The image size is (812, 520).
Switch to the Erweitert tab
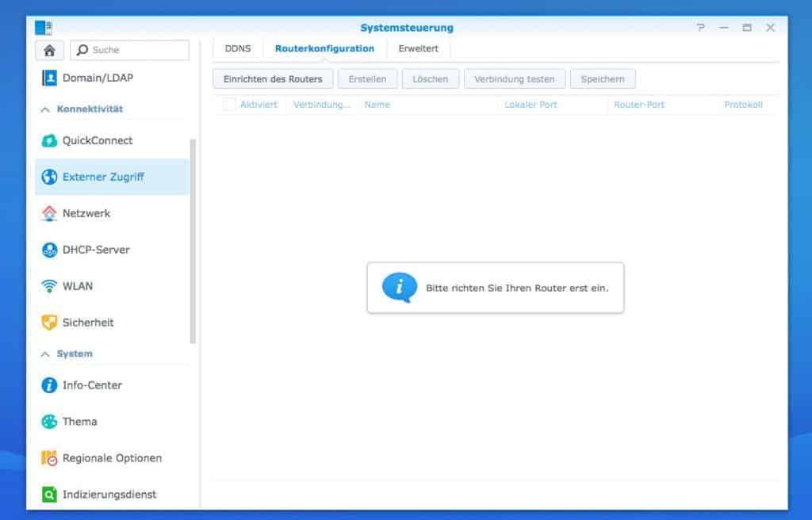pos(419,48)
